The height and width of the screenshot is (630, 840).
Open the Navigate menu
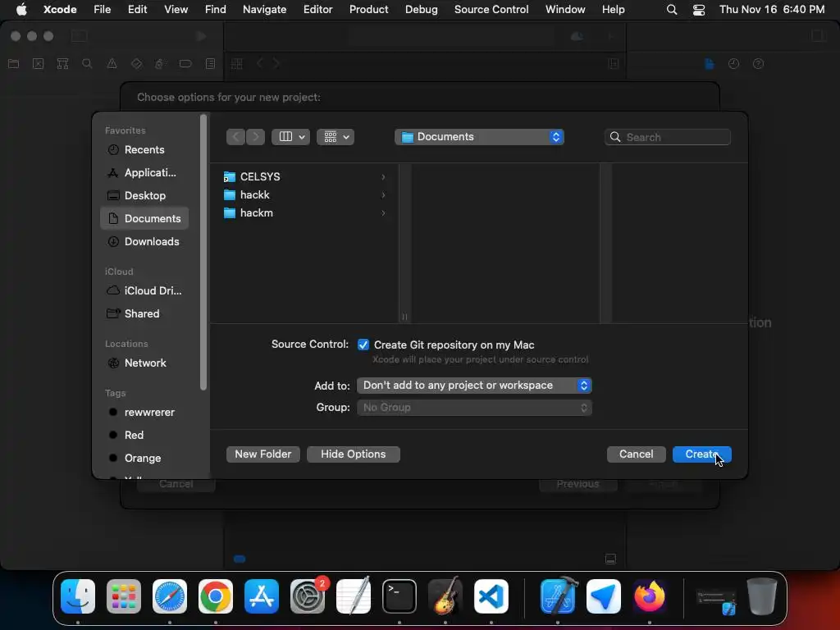click(x=264, y=9)
